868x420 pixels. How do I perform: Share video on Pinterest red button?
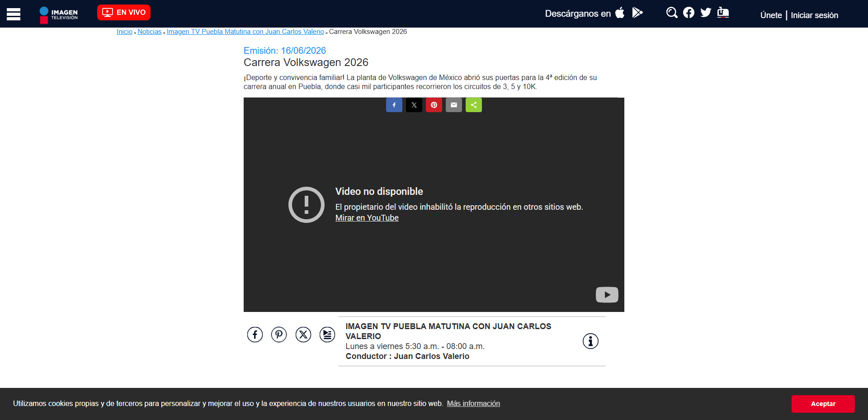[x=434, y=105]
